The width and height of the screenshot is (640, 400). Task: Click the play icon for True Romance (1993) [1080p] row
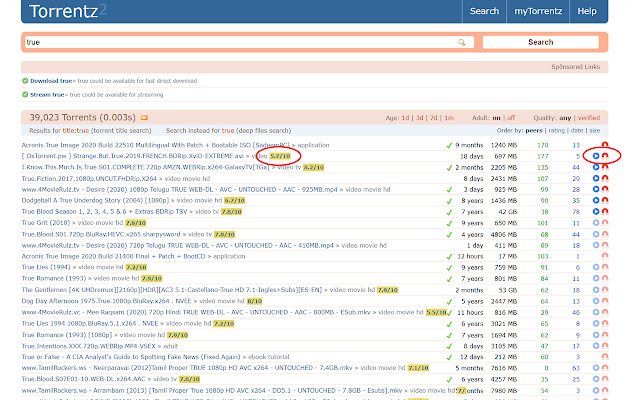pyautogui.click(x=596, y=335)
